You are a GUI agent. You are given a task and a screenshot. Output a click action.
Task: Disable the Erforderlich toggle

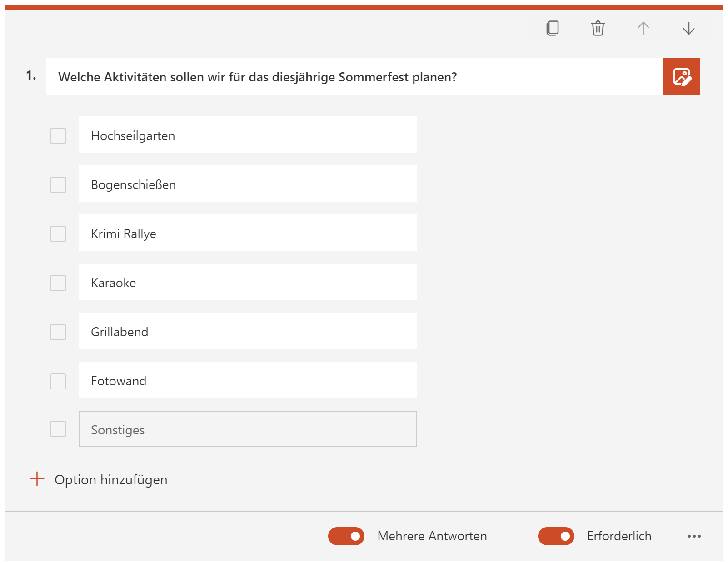coord(555,536)
